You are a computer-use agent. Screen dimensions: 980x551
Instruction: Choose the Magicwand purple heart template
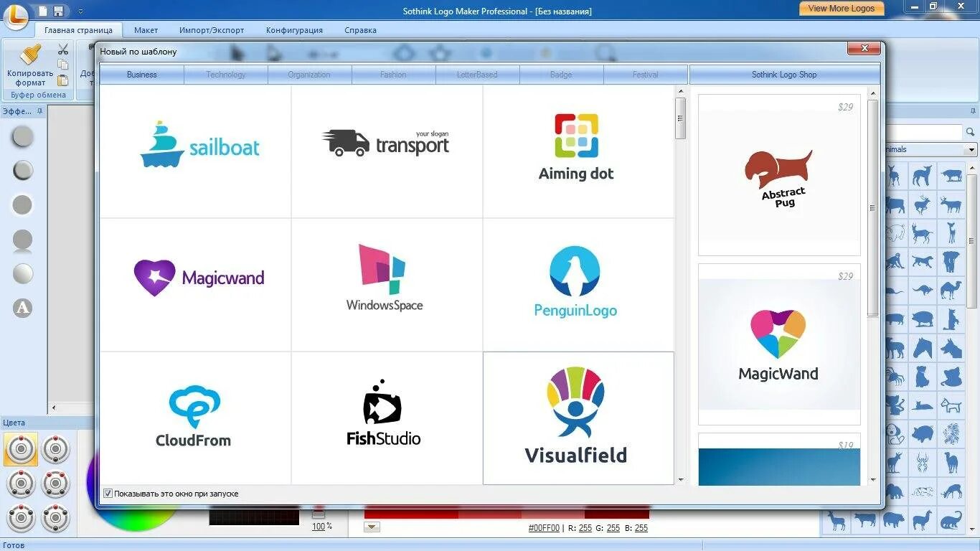[195, 285]
